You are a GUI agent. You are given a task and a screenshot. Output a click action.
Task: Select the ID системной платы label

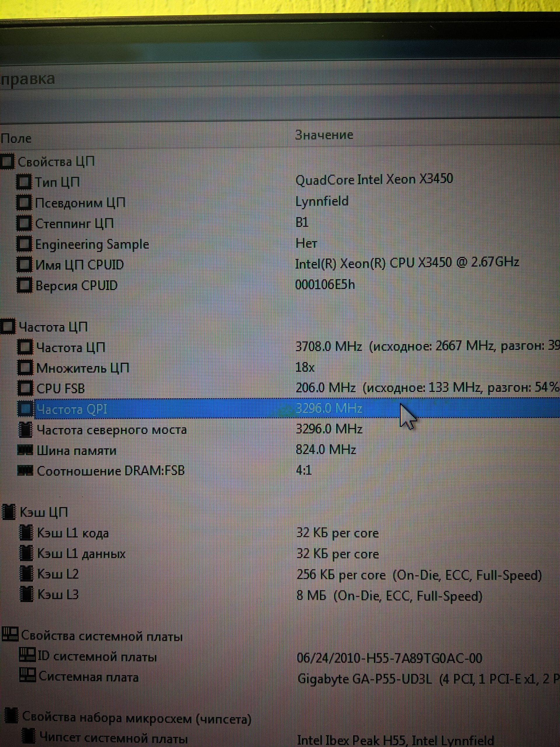[x=97, y=656]
